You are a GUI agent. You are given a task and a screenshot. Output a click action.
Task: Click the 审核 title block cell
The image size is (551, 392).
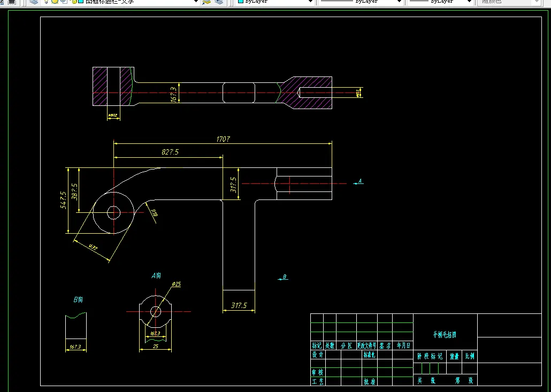[318, 372]
